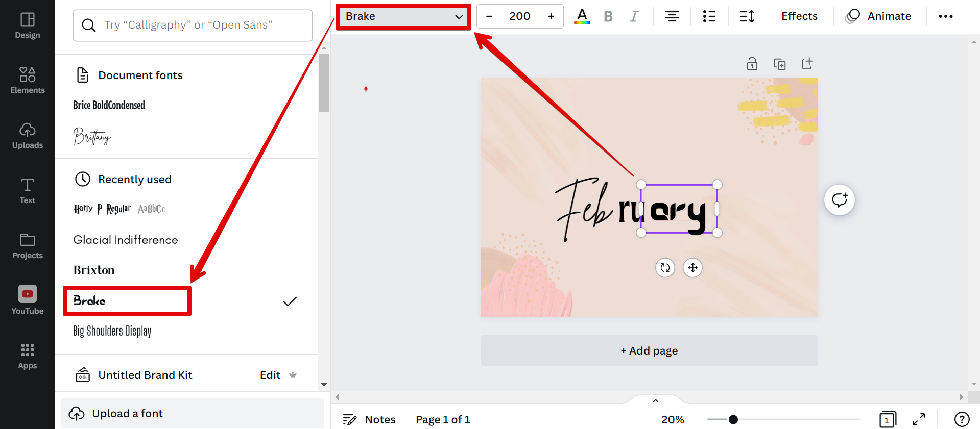
Task: Click the Add page button
Action: [649, 350]
